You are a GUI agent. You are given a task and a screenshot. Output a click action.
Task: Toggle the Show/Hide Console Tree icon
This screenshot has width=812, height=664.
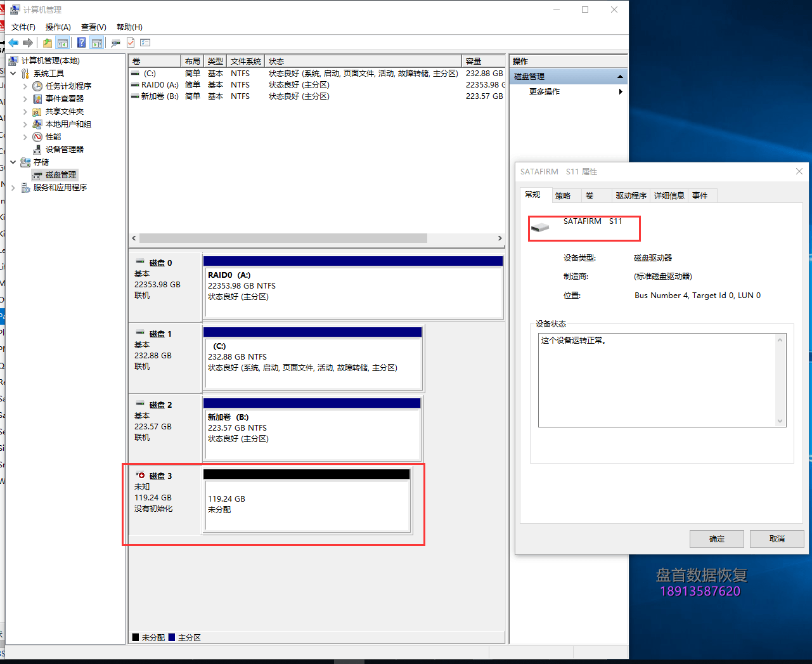tap(62, 42)
